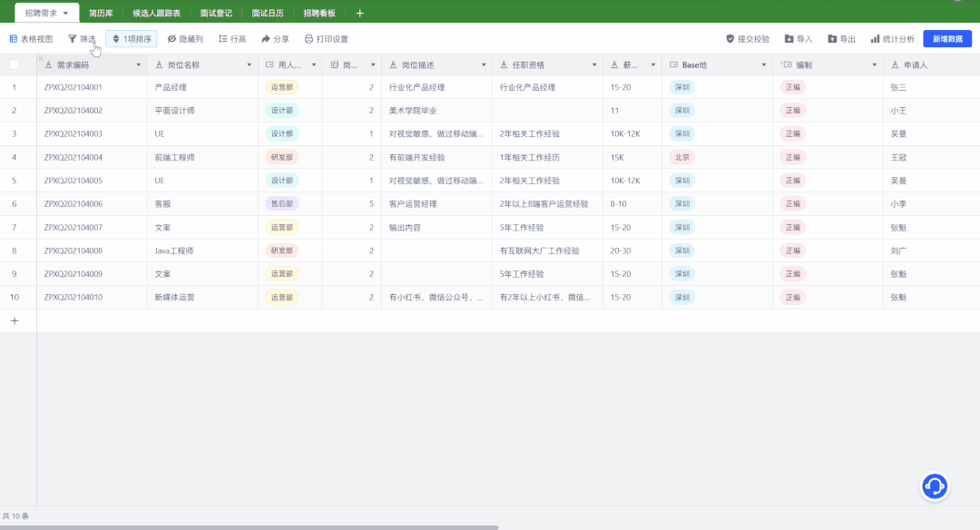The height and width of the screenshot is (530, 980).
Task: Click applicant 张三 cell
Action: (x=931, y=87)
